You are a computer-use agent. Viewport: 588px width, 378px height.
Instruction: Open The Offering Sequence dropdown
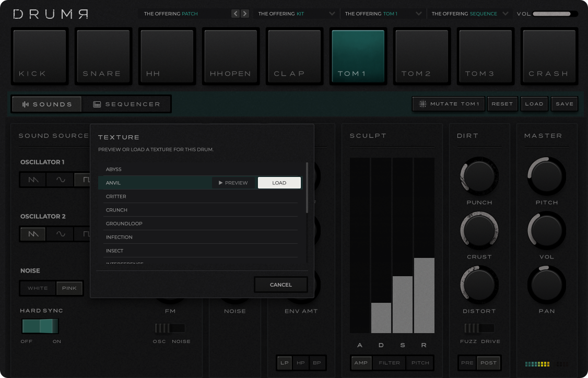[470, 14]
